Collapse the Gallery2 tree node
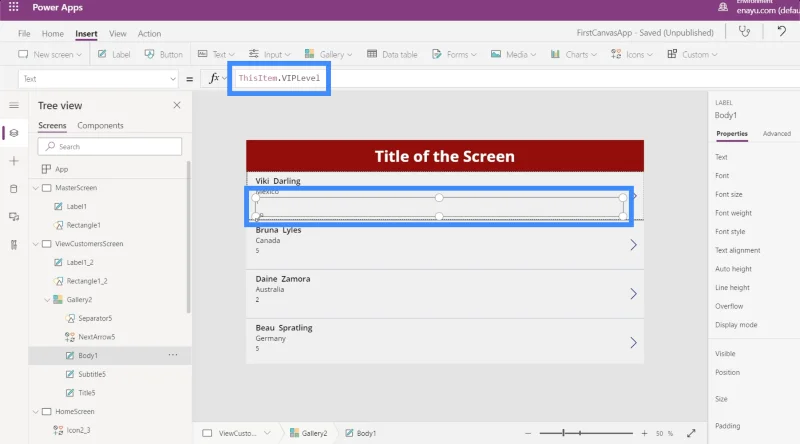The width and height of the screenshot is (800, 444). [x=47, y=300]
